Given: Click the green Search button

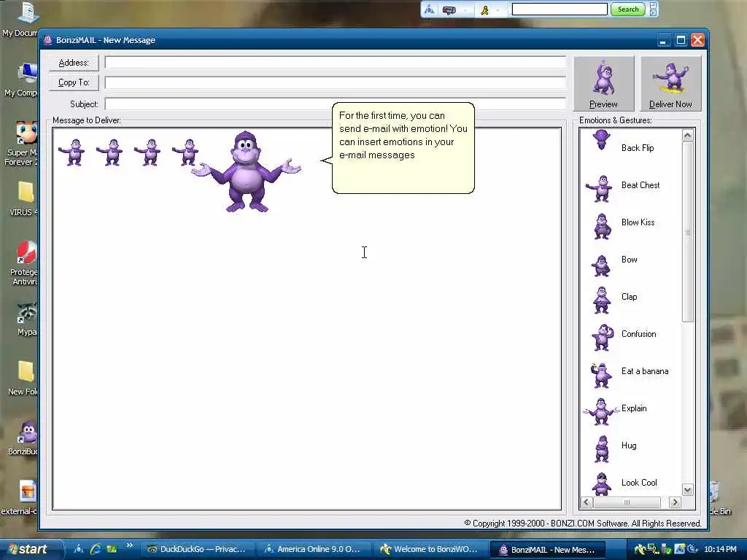Looking at the screenshot, I should pyautogui.click(x=628, y=9).
